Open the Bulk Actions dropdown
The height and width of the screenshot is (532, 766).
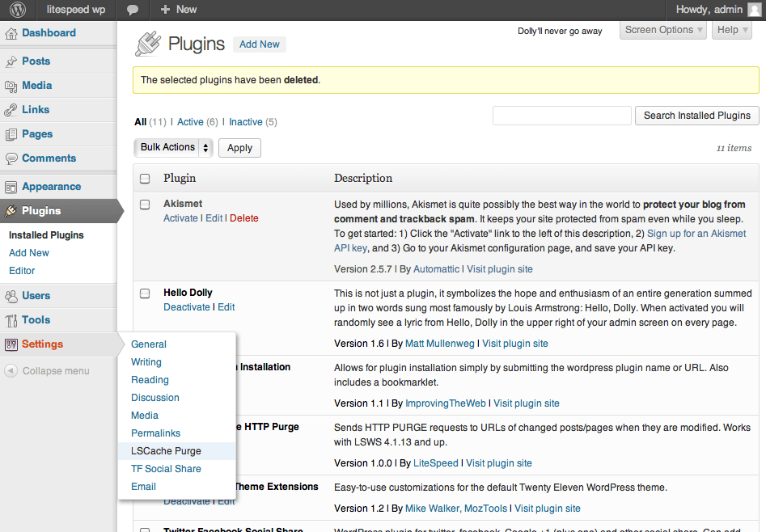(x=173, y=147)
